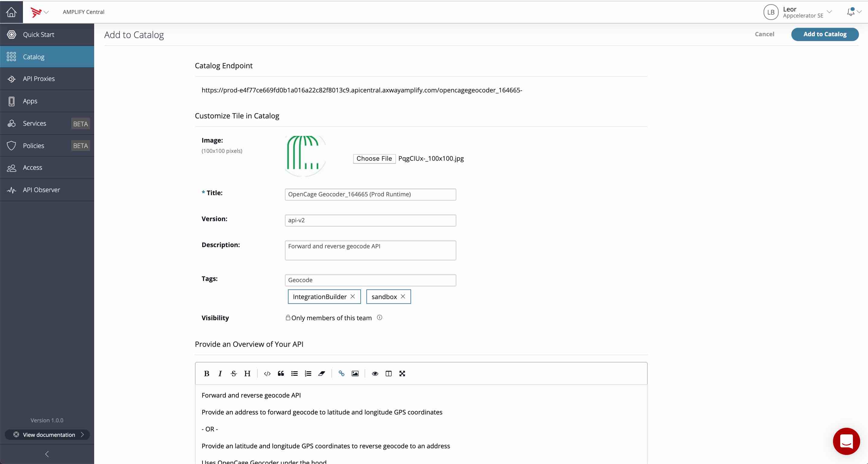Open Quick Start in sidebar

click(47, 34)
